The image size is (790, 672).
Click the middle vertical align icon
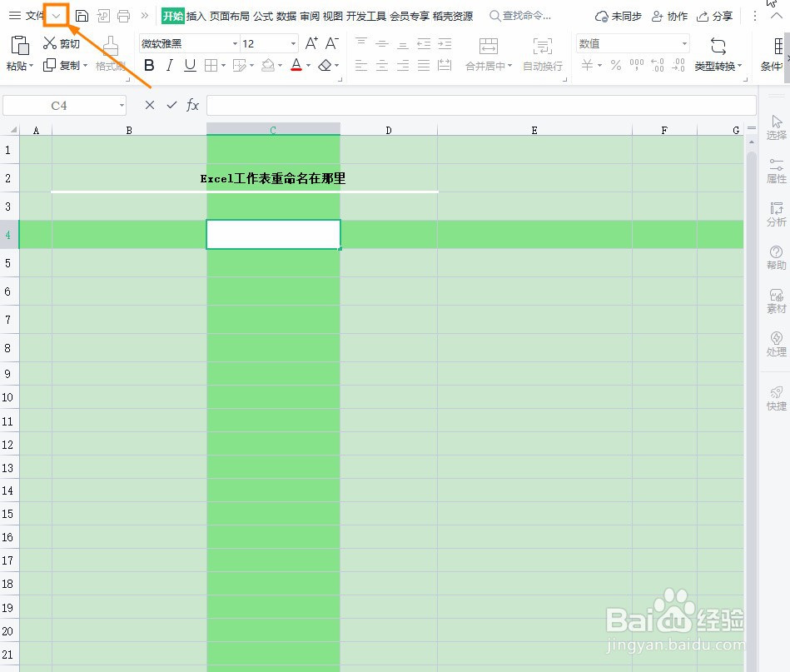[x=382, y=44]
